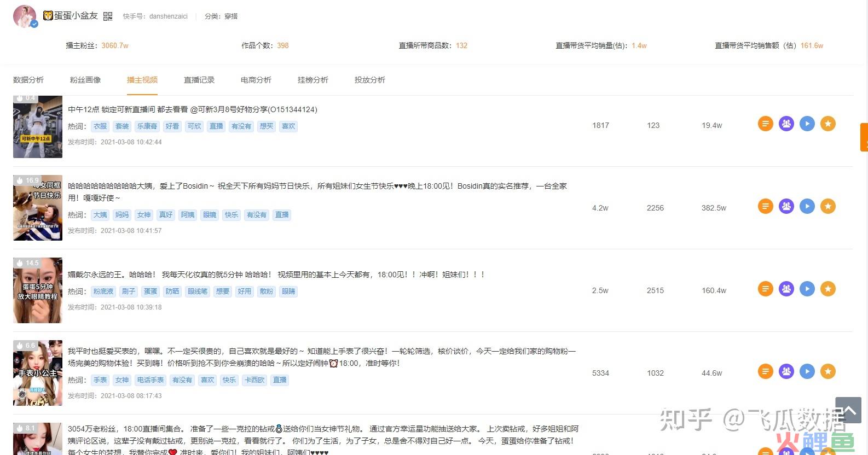Play video for the 19.4w row
Image resolution: width=868 pixels, height=455 pixels.
click(x=807, y=124)
